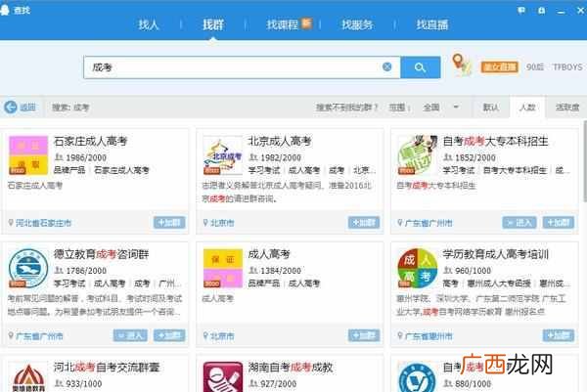Open the 自考成考大专本科招生 group avatar

418,155
